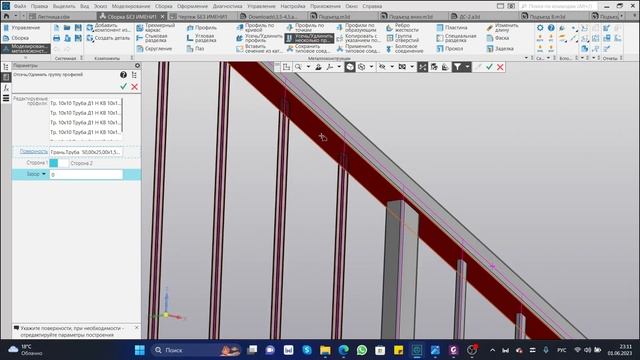Click Усечь/Удлинить профиль tool
Viewport: 640px width, 360px height.
[259, 38]
